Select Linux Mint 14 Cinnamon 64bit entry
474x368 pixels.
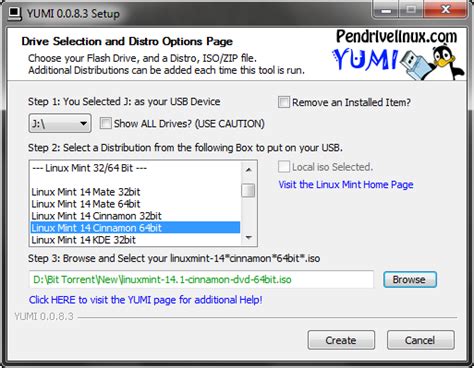pos(135,228)
